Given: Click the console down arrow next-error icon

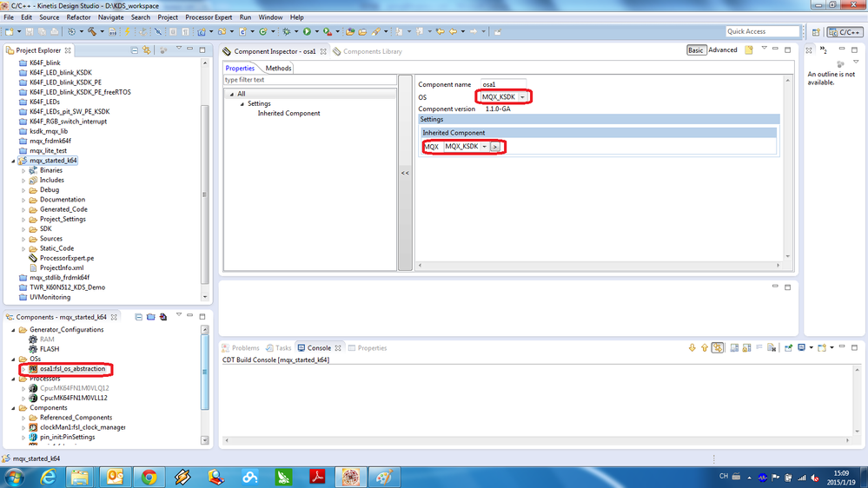Looking at the screenshot, I should [x=692, y=348].
